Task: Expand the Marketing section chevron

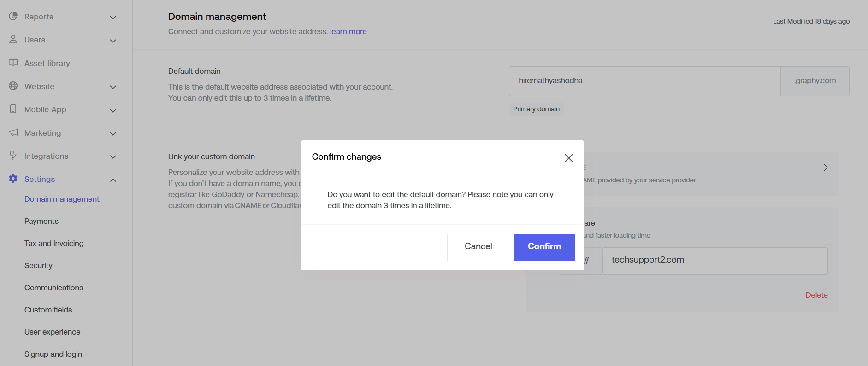Action: 113,134
